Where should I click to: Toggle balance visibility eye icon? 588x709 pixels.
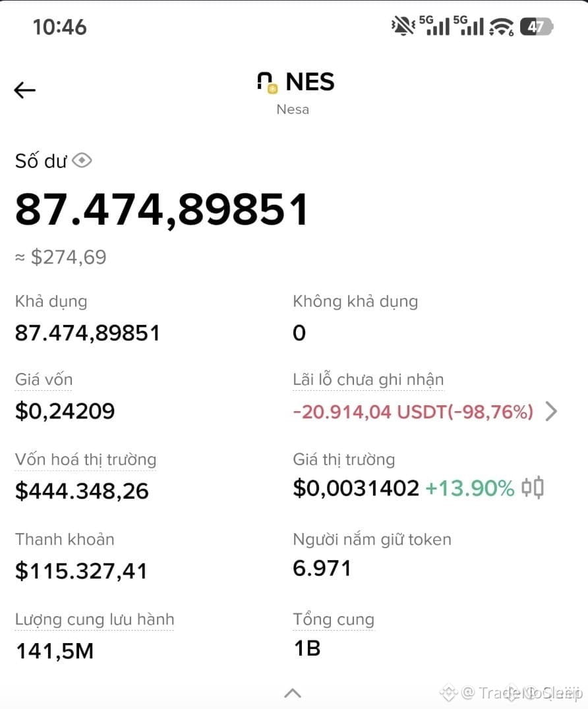coord(82,160)
